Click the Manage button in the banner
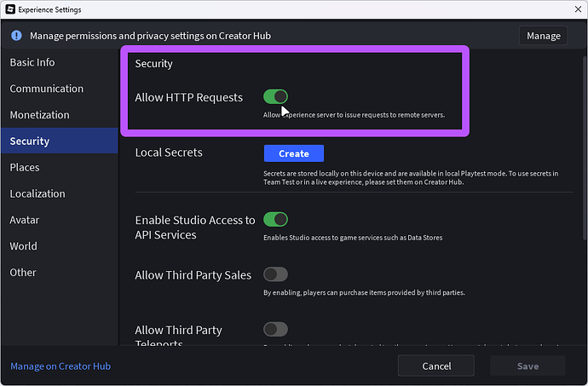The width and height of the screenshot is (588, 386). (544, 36)
